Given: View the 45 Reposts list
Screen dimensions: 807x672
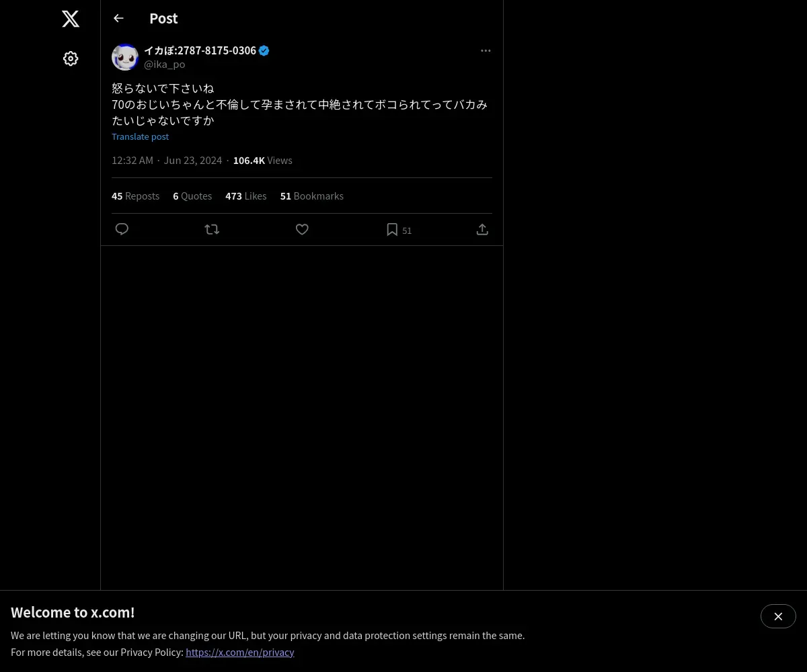Looking at the screenshot, I should pyautogui.click(x=135, y=196).
